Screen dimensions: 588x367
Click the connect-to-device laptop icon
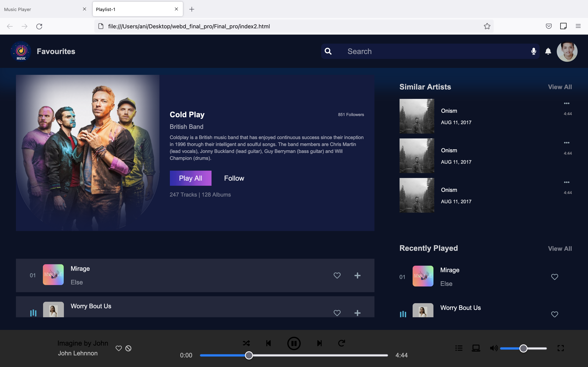click(x=476, y=348)
